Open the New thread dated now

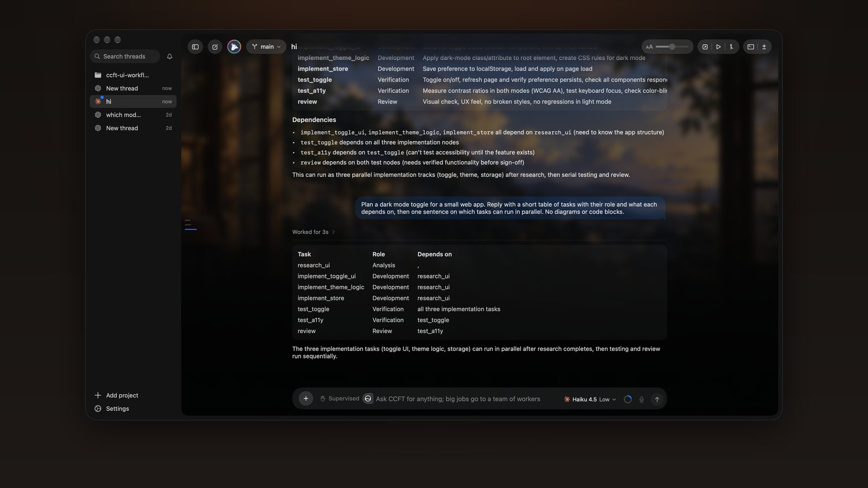click(133, 88)
